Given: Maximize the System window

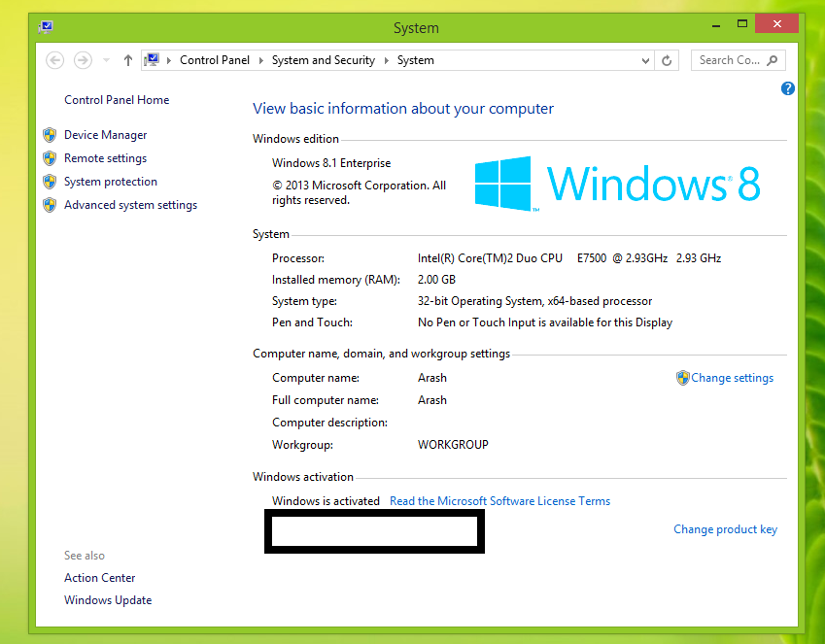Looking at the screenshot, I should click(x=742, y=24).
